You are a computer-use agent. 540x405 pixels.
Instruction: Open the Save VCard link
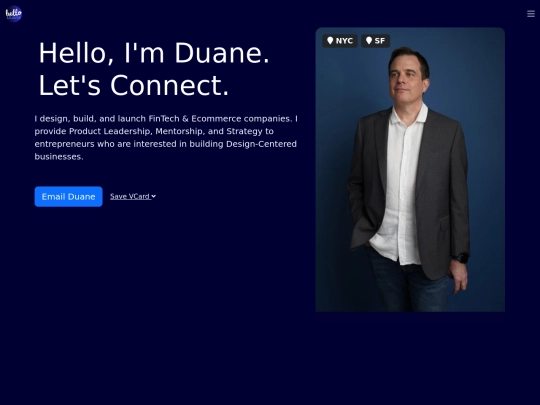130,196
